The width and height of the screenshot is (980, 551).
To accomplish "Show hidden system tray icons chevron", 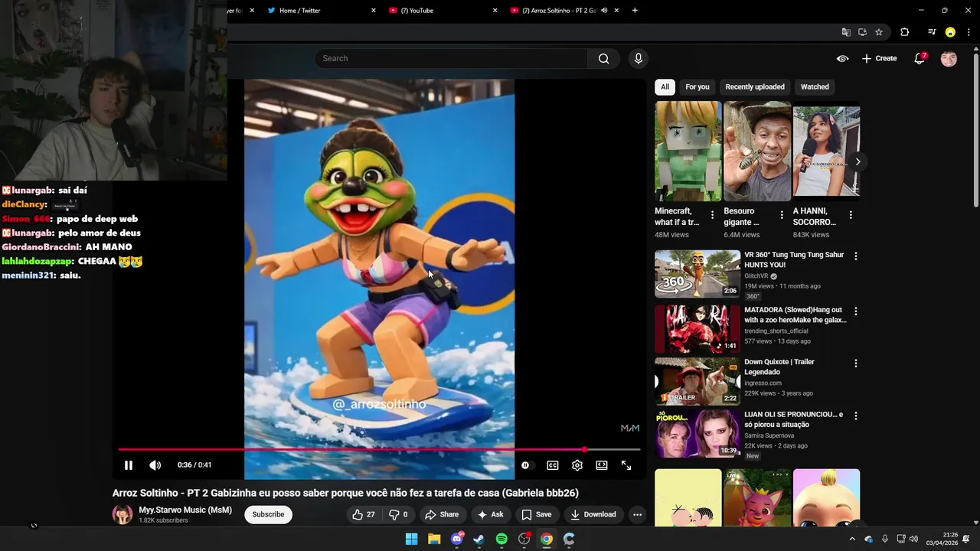I will [x=852, y=539].
